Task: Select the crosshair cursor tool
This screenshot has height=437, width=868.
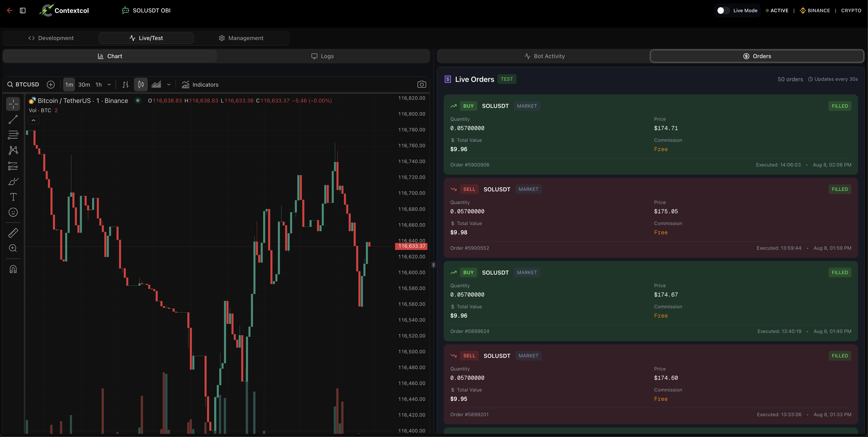Action: tap(13, 104)
